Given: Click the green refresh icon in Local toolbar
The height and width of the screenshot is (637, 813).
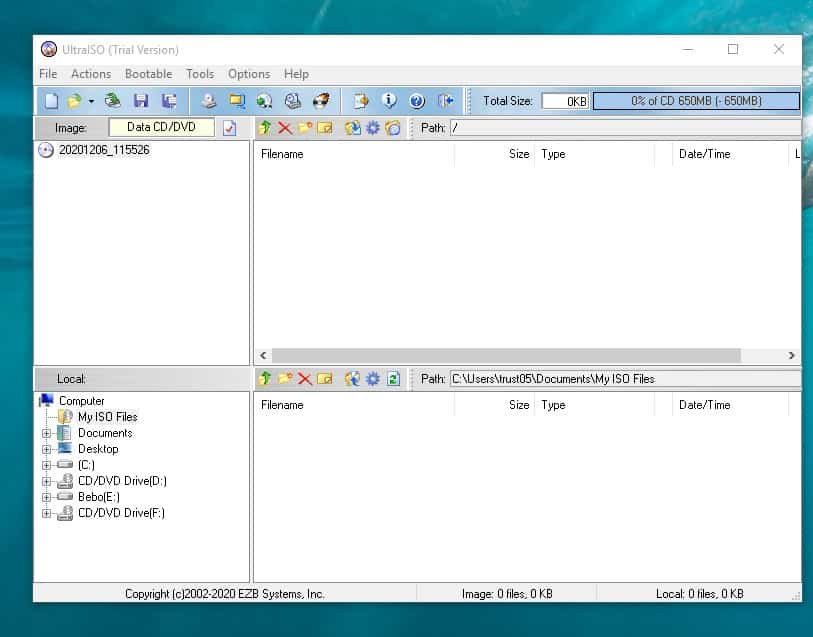Looking at the screenshot, I should point(393,379).
